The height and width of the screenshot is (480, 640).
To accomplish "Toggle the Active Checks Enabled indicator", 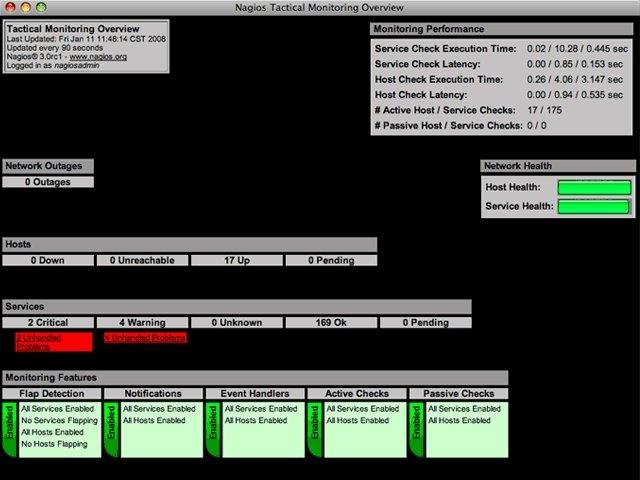I will click(314, 429).
